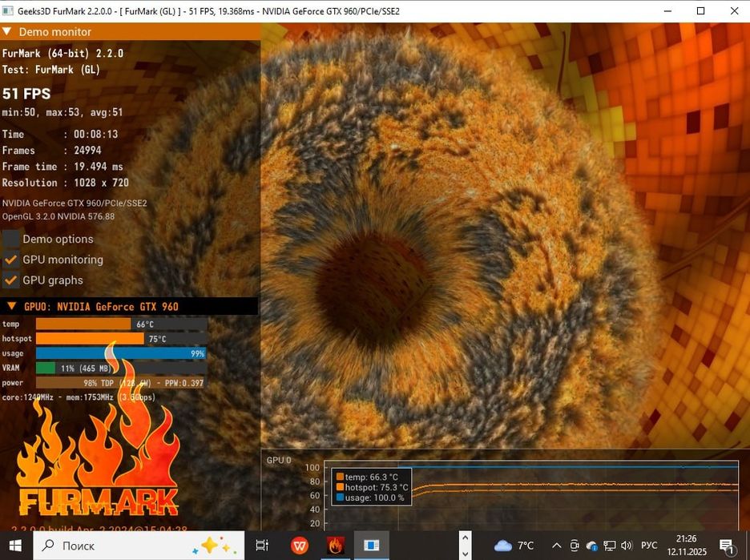750x560 pixels.
Task: Open the 7°C weather widget
Action: pos(514,546)
